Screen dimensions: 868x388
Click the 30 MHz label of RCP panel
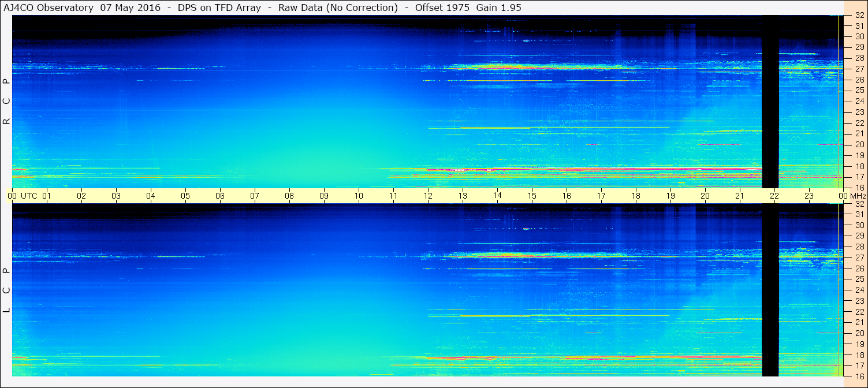(859, 36)
